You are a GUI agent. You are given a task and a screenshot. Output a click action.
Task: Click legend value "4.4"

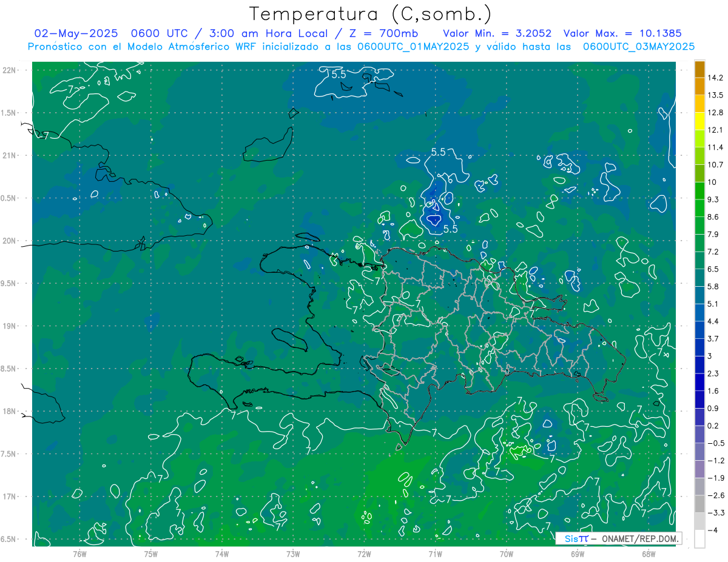(x=713, y=321)
